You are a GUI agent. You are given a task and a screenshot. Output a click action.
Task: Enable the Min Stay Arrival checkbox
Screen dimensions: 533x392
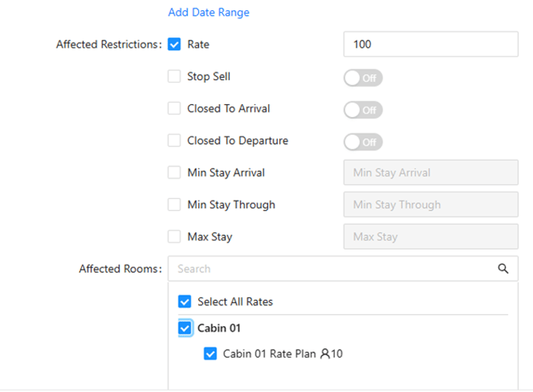(x=174, y=173)
